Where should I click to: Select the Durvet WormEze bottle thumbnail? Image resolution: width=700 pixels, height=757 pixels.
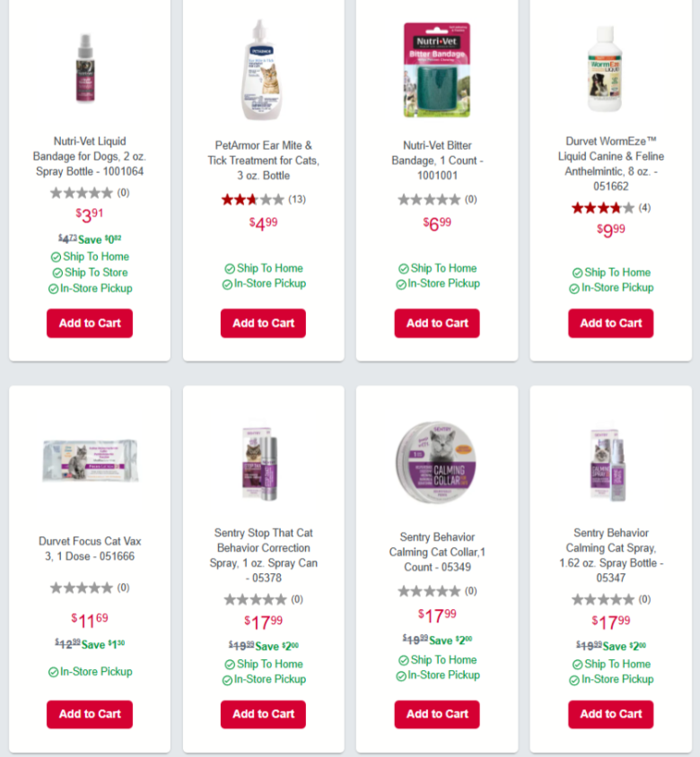(605, 68)
